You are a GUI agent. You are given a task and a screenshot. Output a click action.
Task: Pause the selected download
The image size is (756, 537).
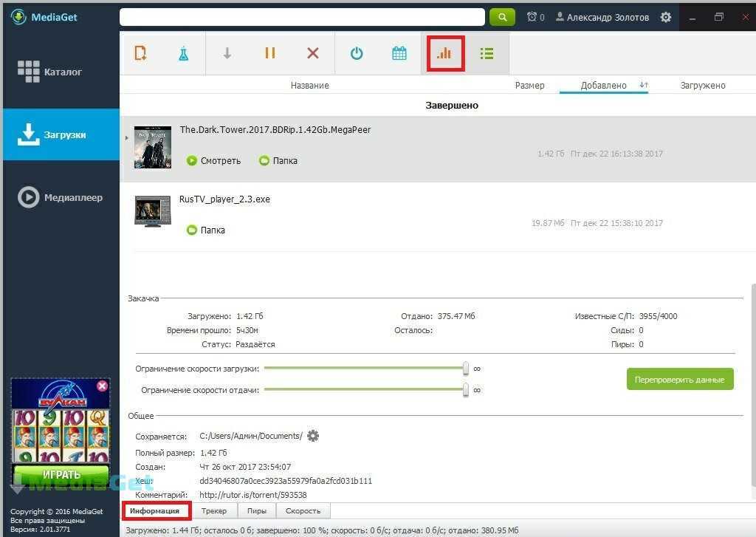coord(269,53)
